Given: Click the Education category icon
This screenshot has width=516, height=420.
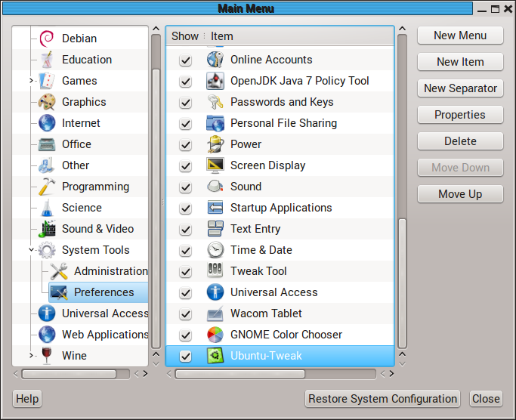Looking at the screenshot, I should [47, 60].
